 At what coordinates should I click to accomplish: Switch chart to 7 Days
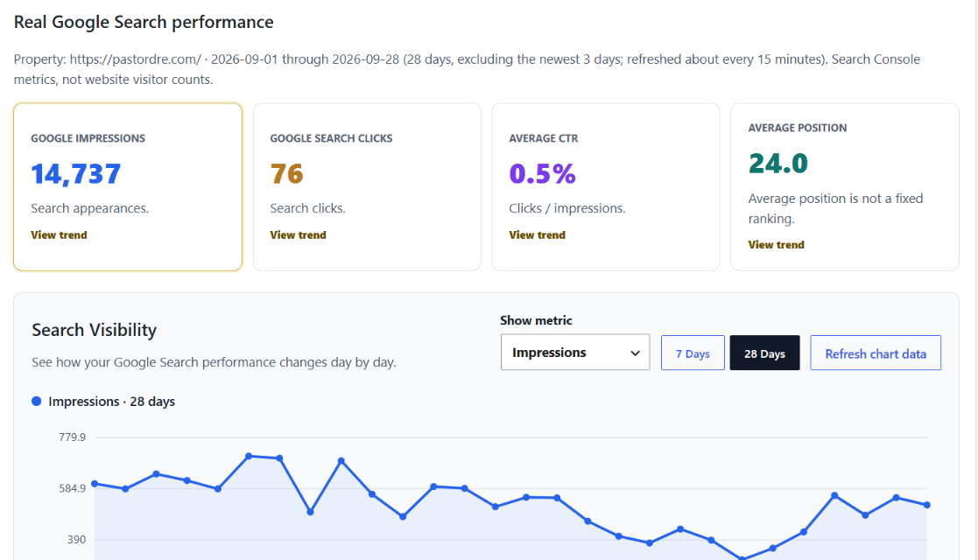(x=693, y=353)
